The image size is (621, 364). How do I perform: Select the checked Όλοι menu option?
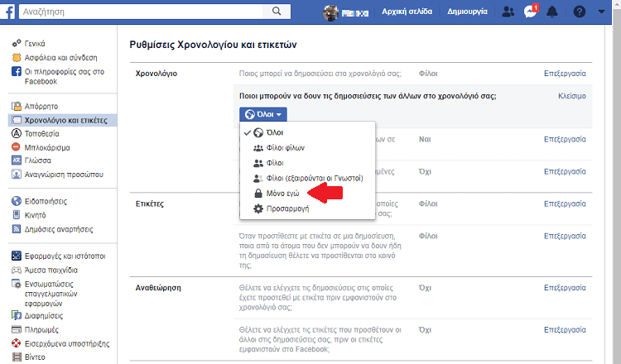click(x=307, y=132)
